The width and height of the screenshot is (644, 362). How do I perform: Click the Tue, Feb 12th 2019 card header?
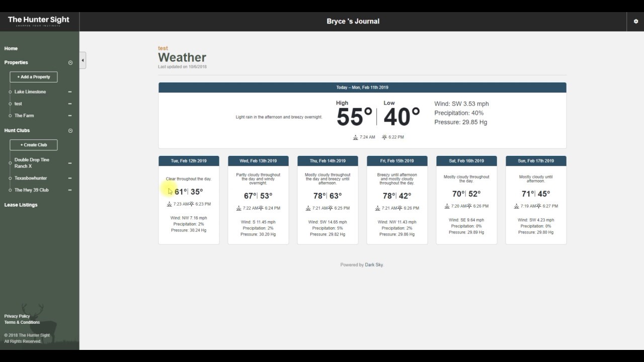189,161
